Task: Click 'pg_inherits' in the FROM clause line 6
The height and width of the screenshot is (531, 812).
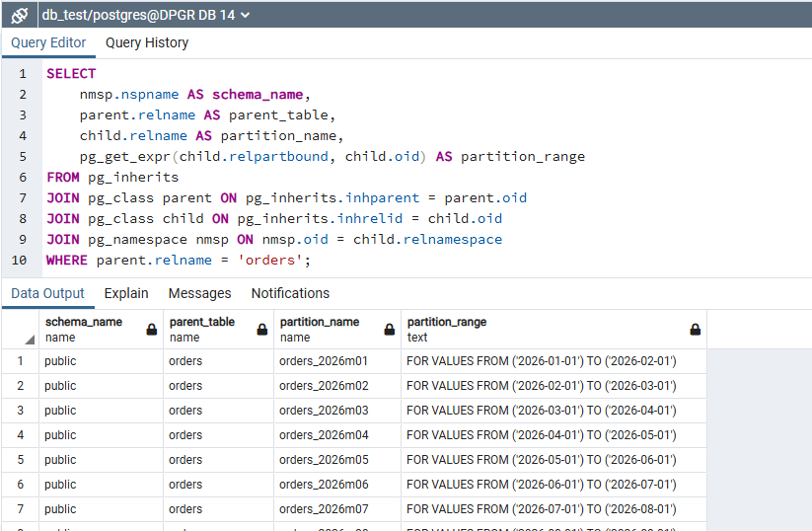Action: pos(133,178)
